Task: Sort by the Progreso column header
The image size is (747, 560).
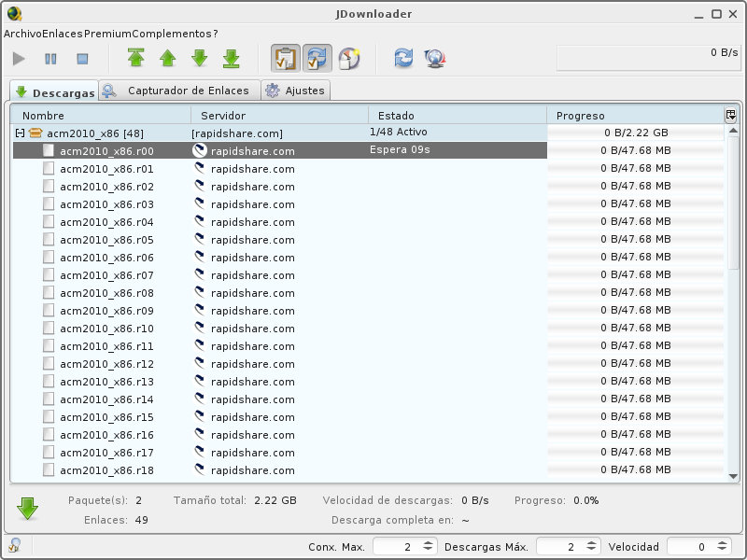Action: tap(635, 116)
